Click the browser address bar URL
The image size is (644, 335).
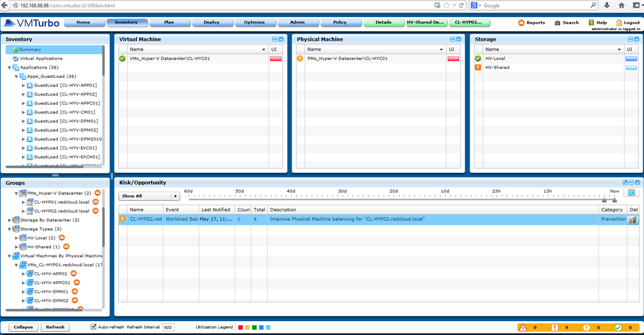coord(68,5)
